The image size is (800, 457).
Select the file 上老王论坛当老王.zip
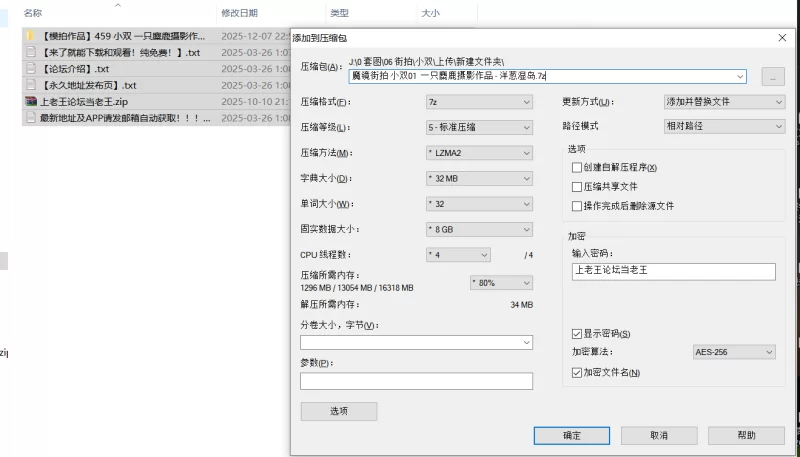[84, 101]
